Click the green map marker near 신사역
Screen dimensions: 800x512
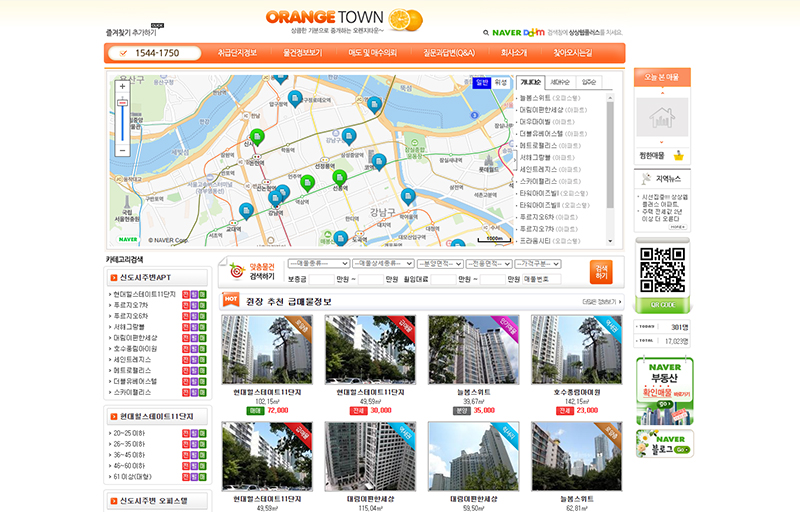pos(257,137)
